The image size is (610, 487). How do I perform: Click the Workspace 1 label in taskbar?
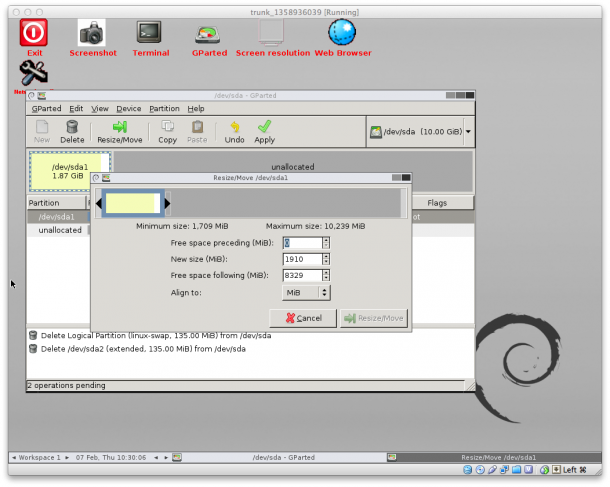40,457
